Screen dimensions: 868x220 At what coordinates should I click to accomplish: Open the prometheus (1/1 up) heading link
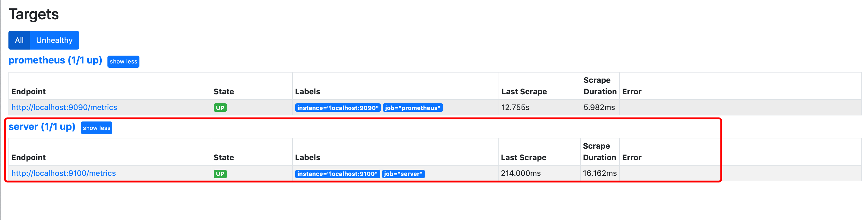pyautogui.click(x=55, y=60)
